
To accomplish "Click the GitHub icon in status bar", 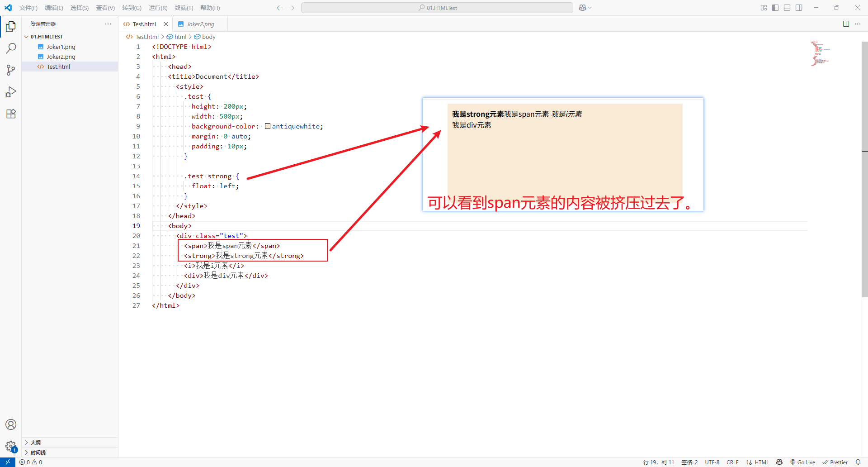I will [x=779, y=462].
